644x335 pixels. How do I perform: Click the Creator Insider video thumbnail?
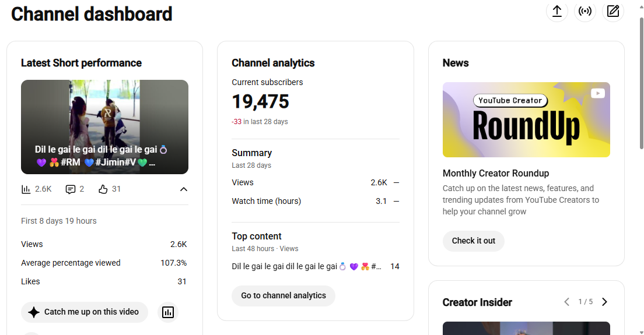(x=526, y=328)
